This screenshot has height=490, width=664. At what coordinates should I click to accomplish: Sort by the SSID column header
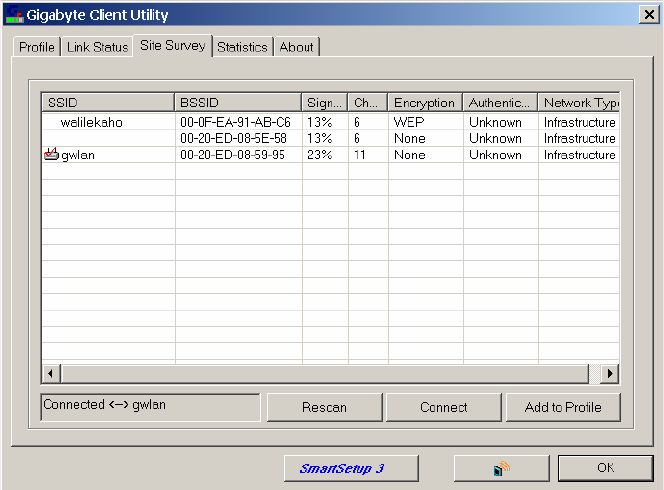(x=108, y=102)
